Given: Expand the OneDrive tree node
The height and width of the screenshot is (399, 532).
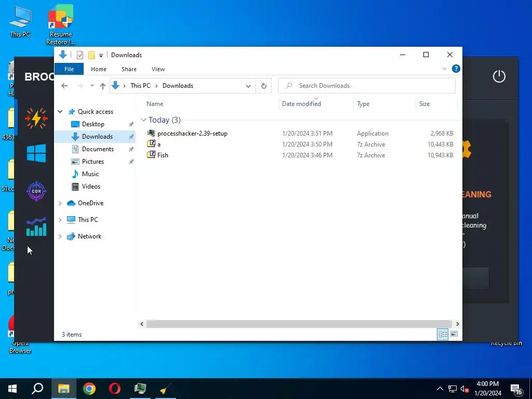Looking at the screenshot, I should pos(60,203).
